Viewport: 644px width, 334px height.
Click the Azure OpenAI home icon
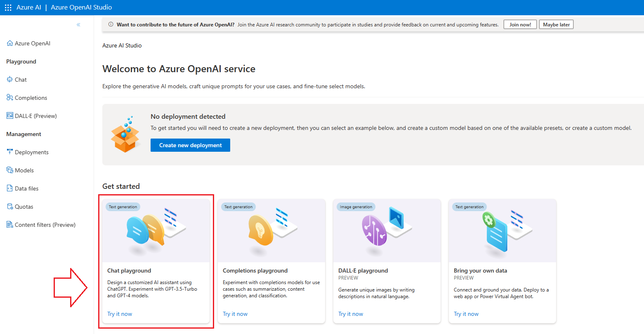tap(10, 43)
